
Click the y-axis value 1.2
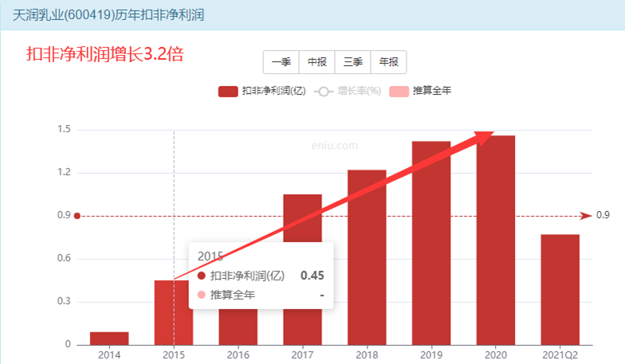[64, 172]
